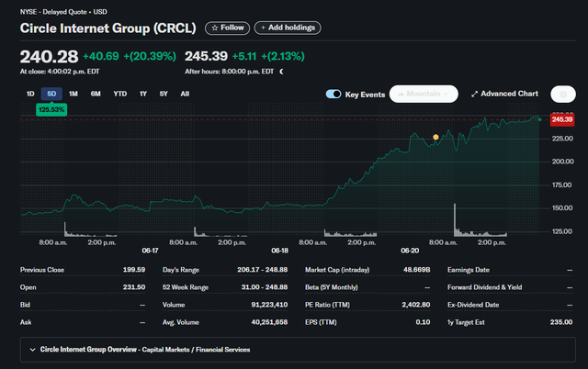Image resolution: width=588 pixels, height=369 pixels.
Task: Click Circle Internet Group (CRCL) title
Action: pos(108,28)
